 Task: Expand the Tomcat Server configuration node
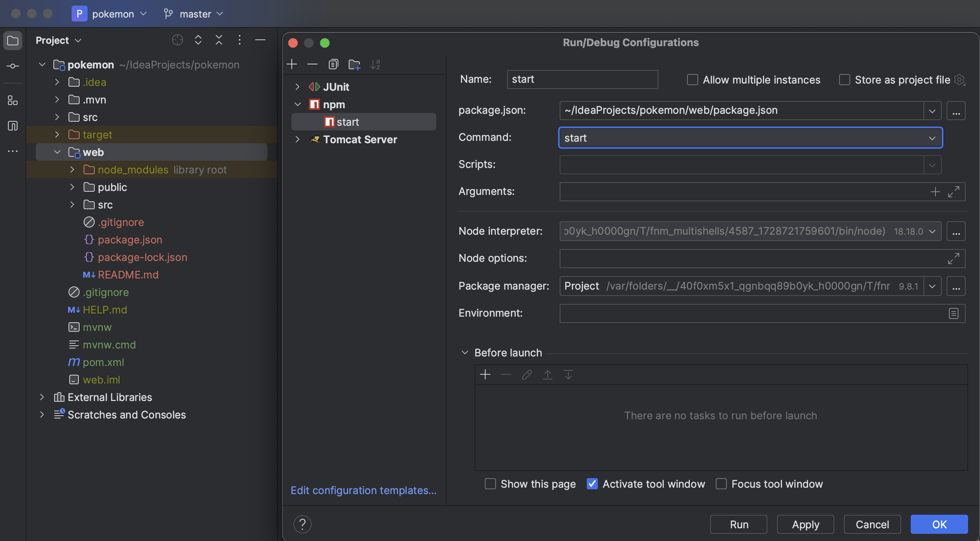[x=297, y=140]
